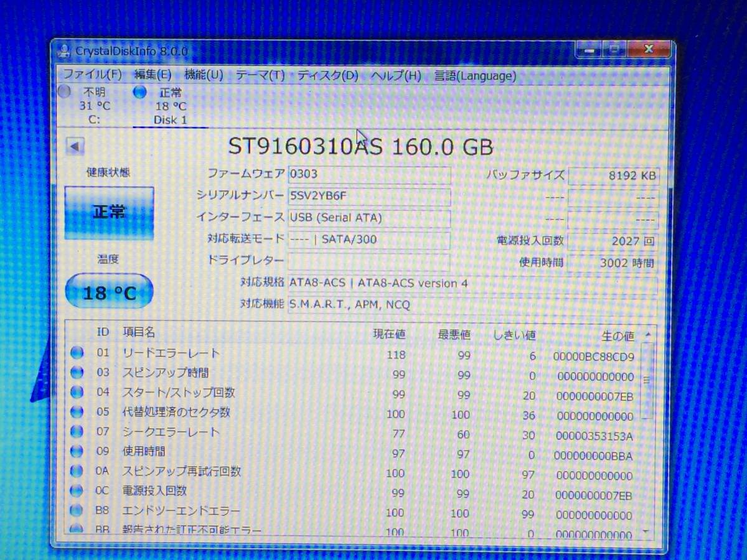Open the テーマ(T) menu

(259, 75)
